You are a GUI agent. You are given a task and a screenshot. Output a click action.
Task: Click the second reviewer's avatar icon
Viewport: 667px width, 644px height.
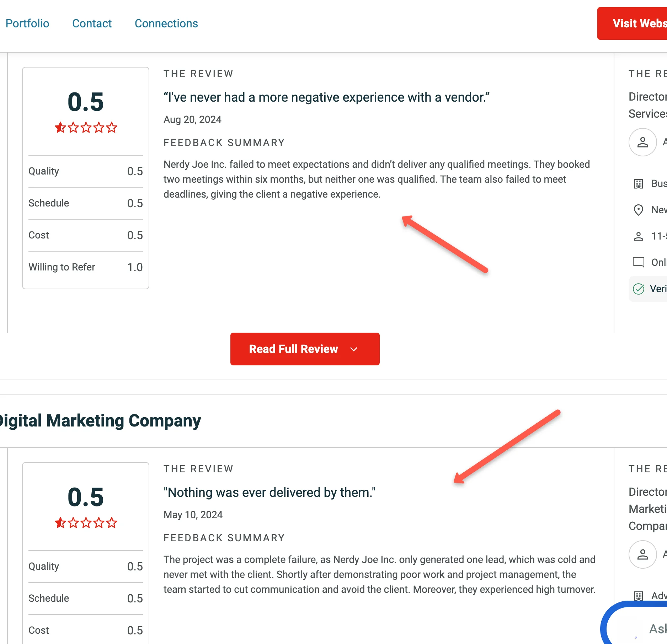click(642, 554)
